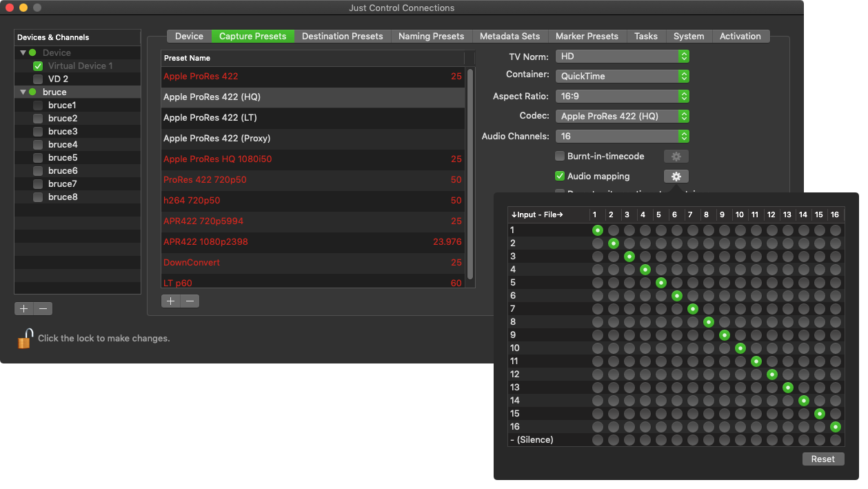Switch to the Destination Presets tab
868x489 pixels.
343,36
